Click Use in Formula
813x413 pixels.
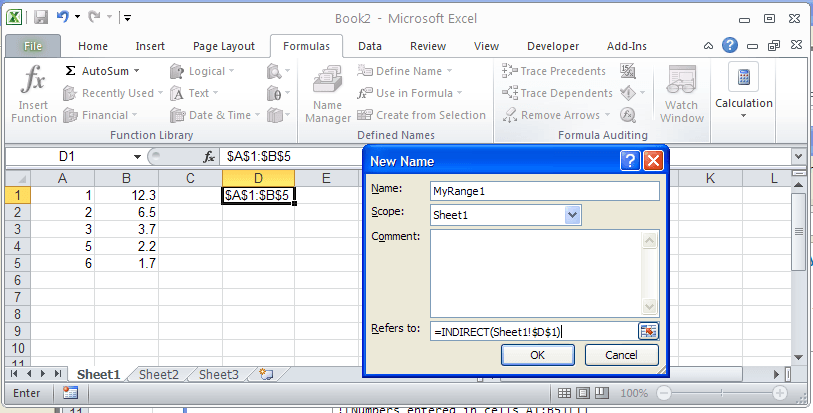coord(410,93)
